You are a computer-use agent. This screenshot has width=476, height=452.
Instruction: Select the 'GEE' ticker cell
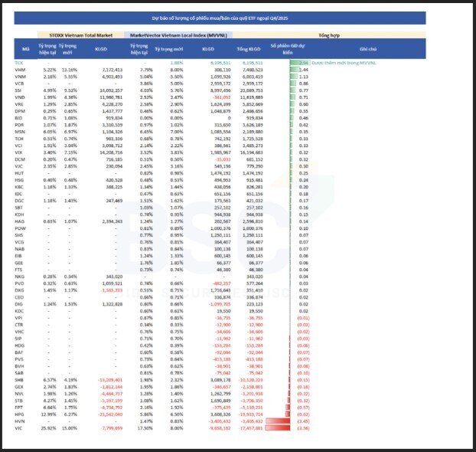pos(19,263)
